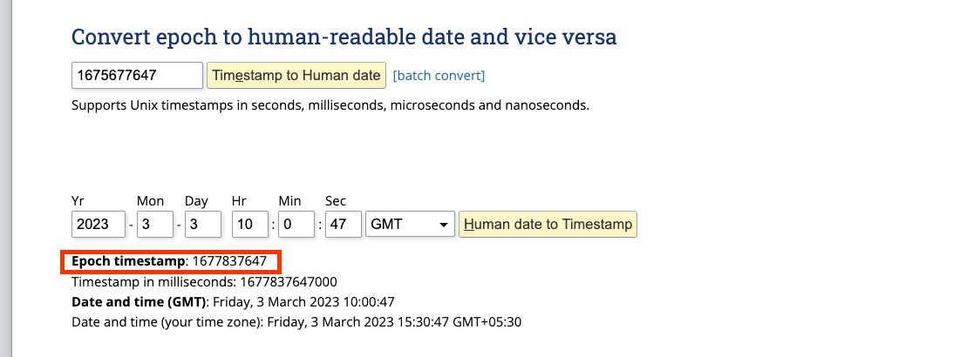The width and height of the screenshot is (980, 357).
Task: Focus the Yr field showing 2023
Action: (99, 224)
